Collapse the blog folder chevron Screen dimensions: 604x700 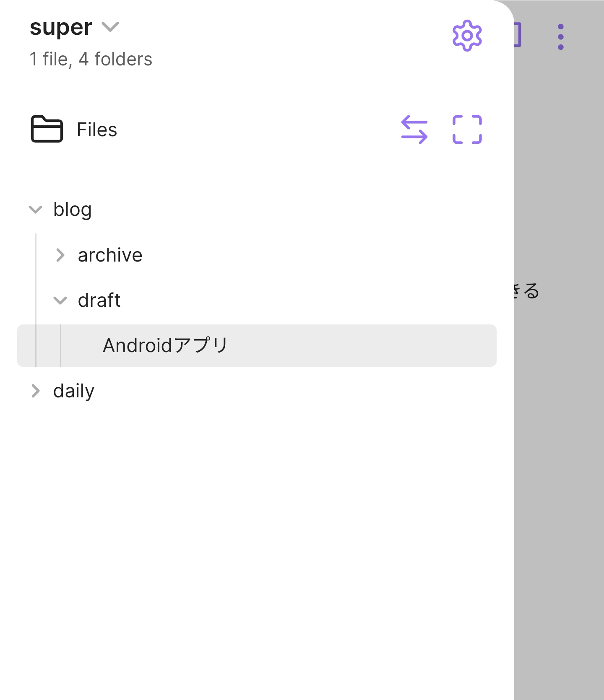36,209
